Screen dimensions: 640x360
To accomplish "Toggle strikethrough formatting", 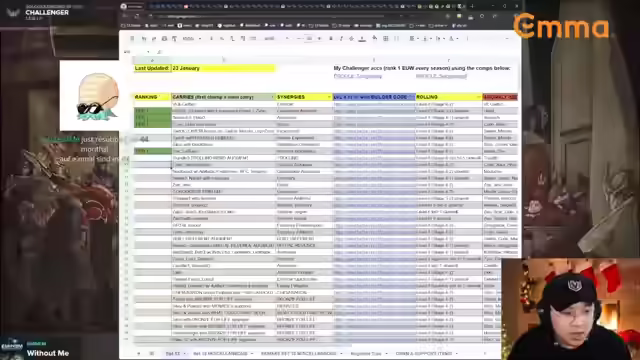I will [351, 39].
